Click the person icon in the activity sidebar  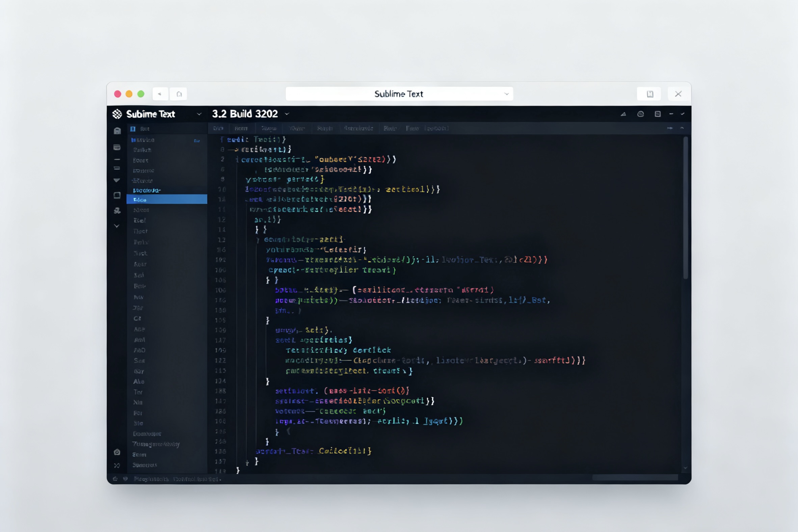pos(117,211)
